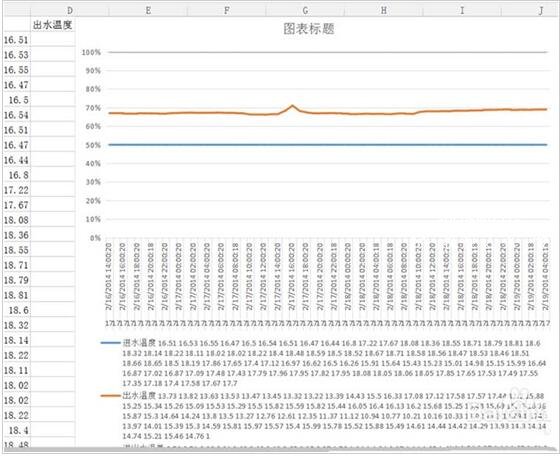Select column G header
The height and width of the screenshot is (457, 560).
tap(305, 11)
